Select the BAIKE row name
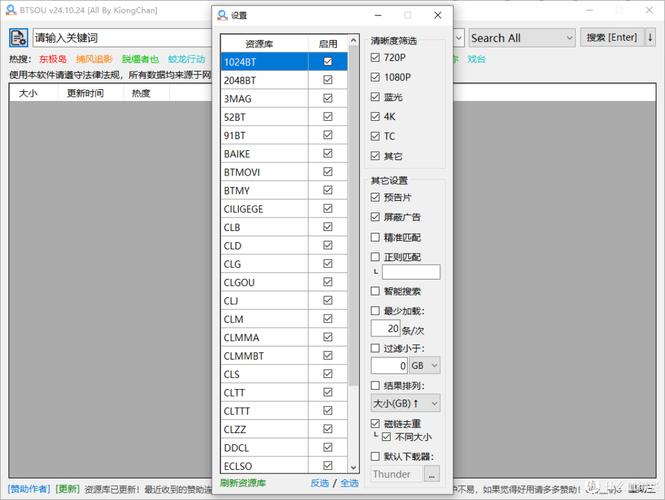This screenshot has width=665, height=500. (x=237, y=154)
